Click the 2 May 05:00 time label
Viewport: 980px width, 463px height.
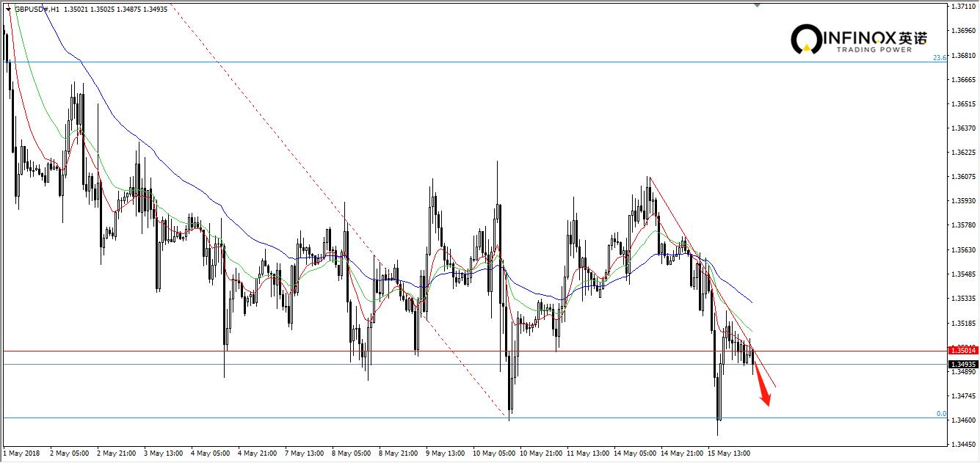click(69, 453)
